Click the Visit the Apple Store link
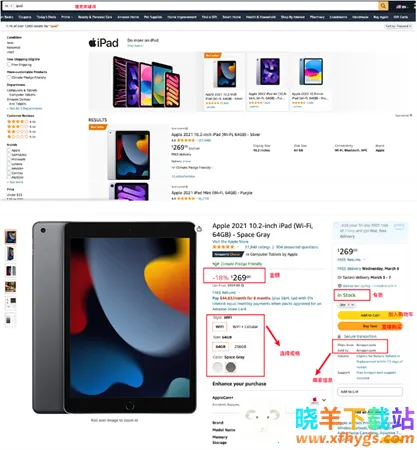 230,241
